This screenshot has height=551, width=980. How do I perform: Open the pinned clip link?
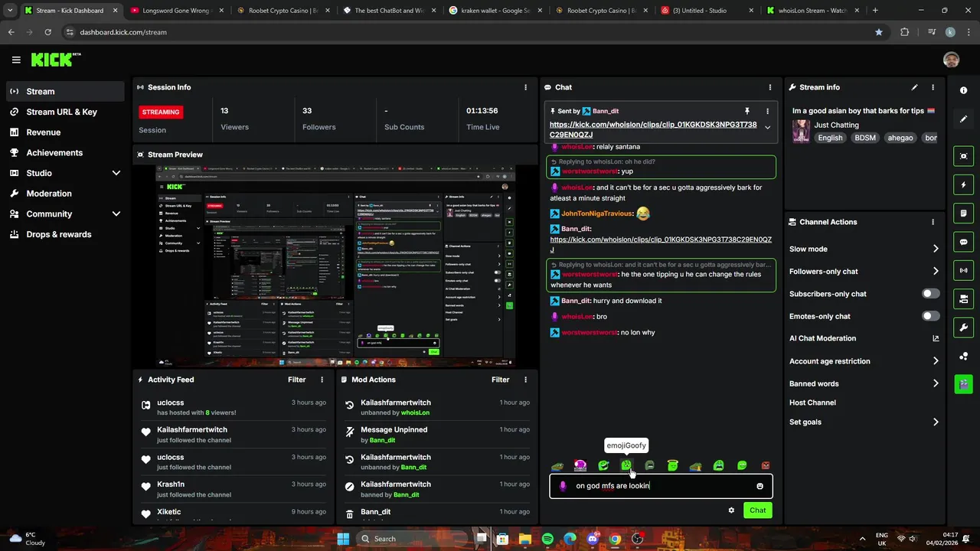[x=653, y=129]
